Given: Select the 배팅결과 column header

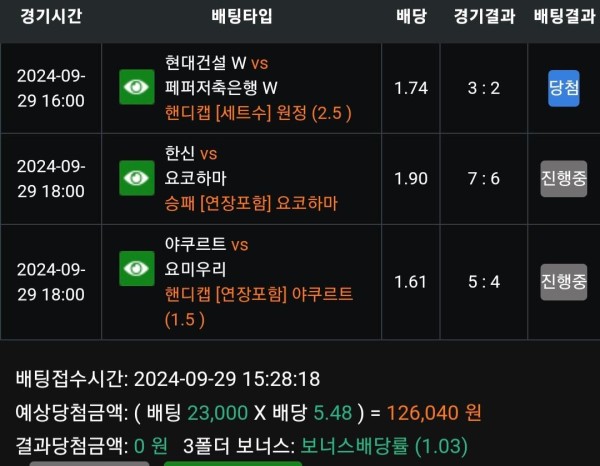Looking at the screenshot, I should point(564,16).
